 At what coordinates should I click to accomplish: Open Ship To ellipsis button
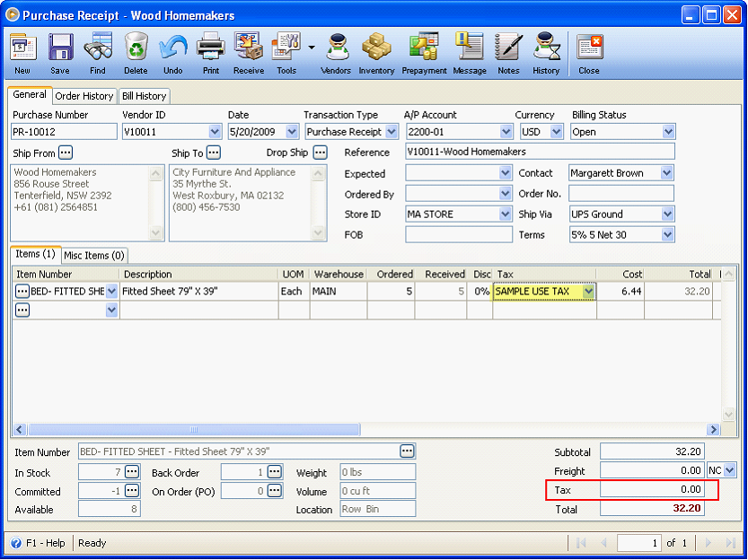point(213,153)
